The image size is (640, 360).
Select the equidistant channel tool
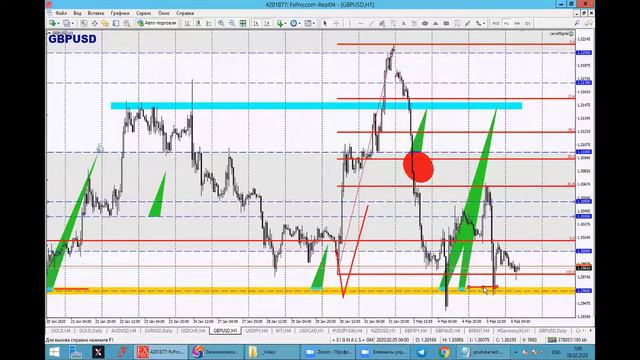tap(382, 23)
